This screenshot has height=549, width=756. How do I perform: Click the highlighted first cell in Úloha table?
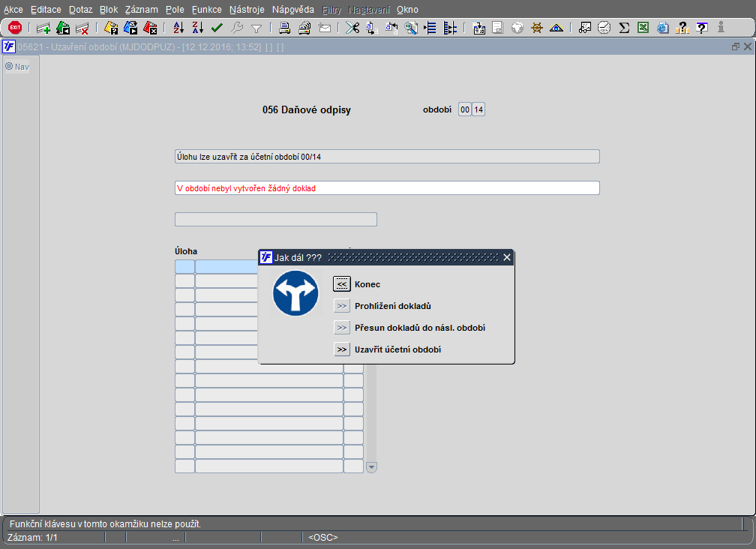coord(184,266)
